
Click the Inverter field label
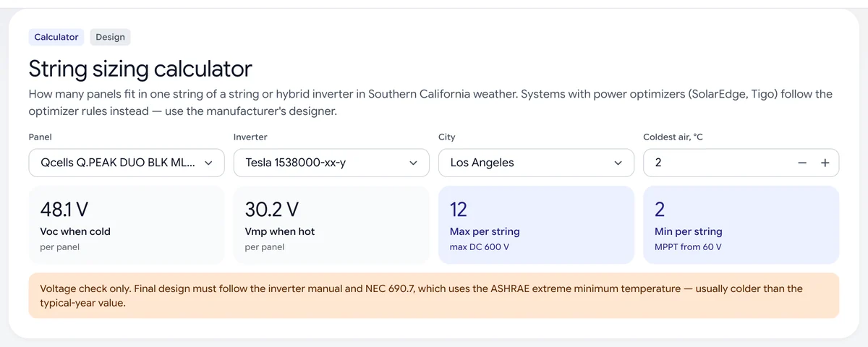coord(250,137)
